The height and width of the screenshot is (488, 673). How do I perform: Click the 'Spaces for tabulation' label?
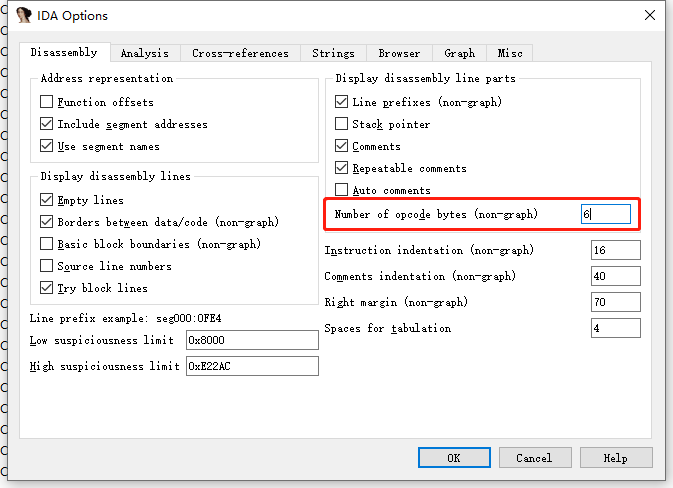pos(388,328)
